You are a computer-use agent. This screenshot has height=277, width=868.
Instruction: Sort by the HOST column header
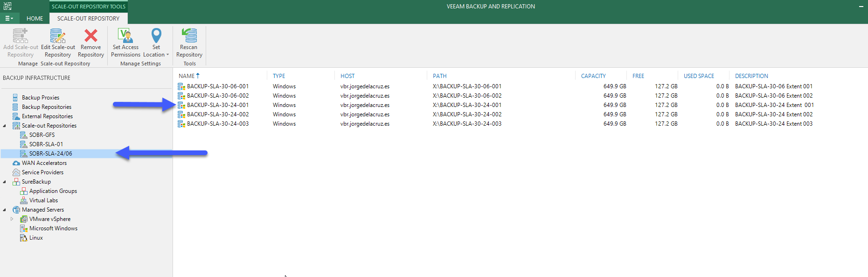347,76
